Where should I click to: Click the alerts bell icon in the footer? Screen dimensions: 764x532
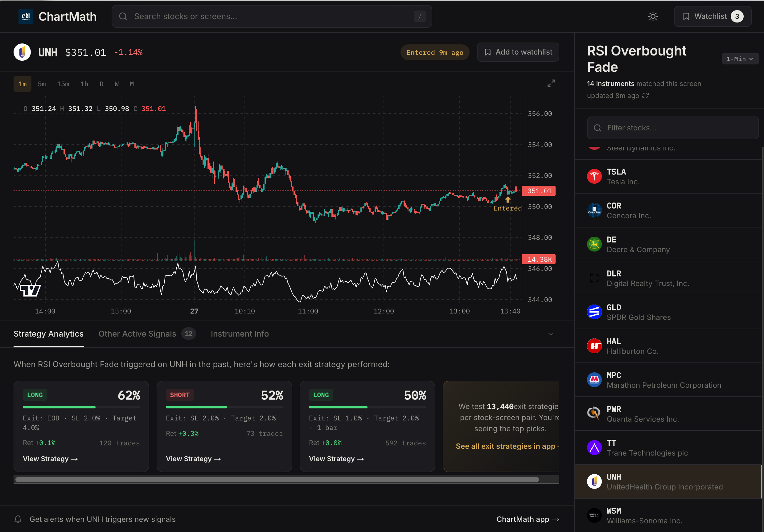point(18,519)
